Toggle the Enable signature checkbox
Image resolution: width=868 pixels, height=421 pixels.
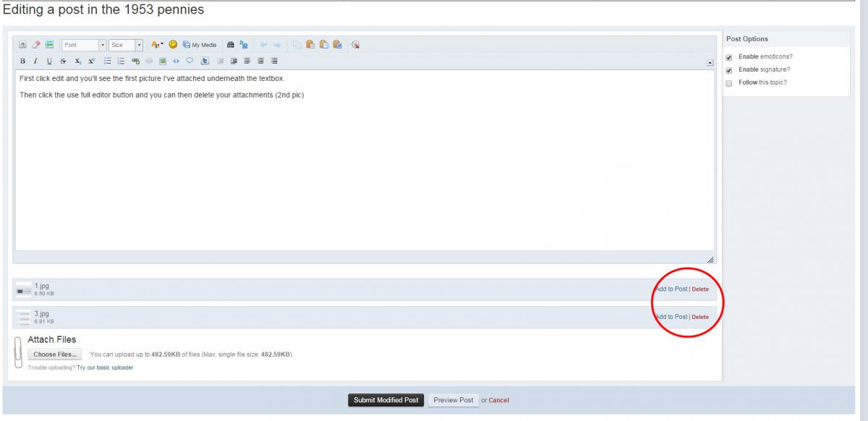(729, 70)
